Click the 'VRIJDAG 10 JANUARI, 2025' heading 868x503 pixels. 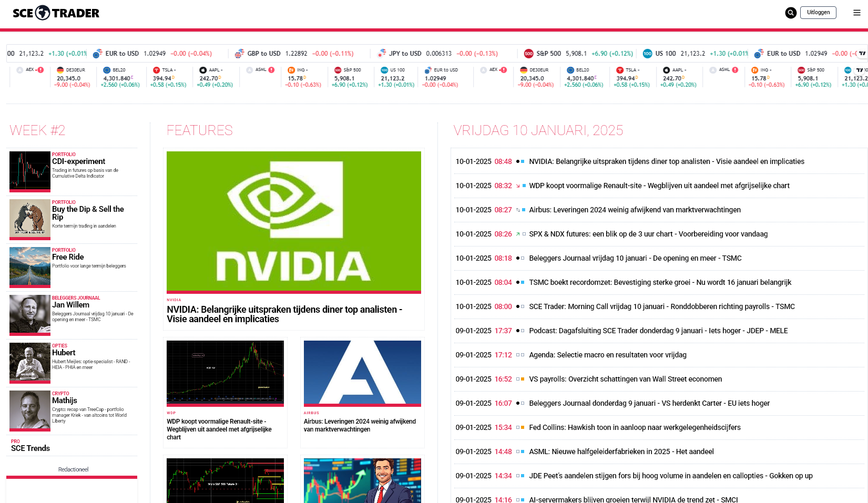(x=538, y=130)
